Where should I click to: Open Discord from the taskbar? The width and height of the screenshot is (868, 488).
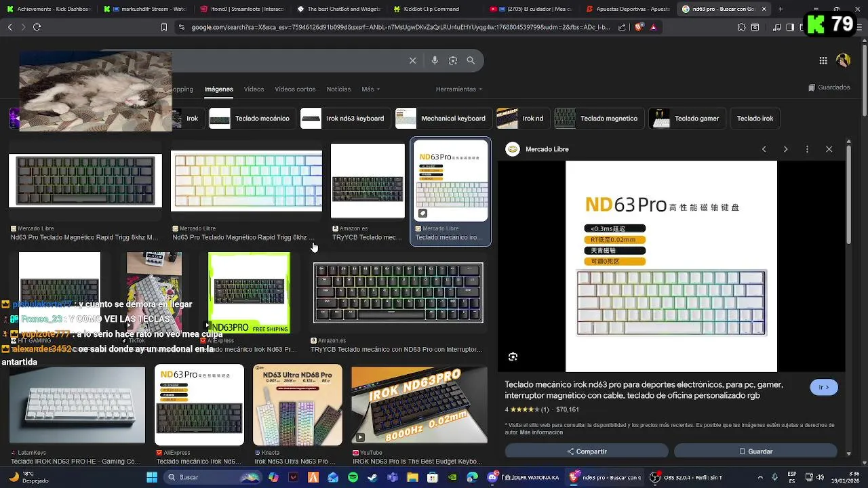click(x=492, y=477)
